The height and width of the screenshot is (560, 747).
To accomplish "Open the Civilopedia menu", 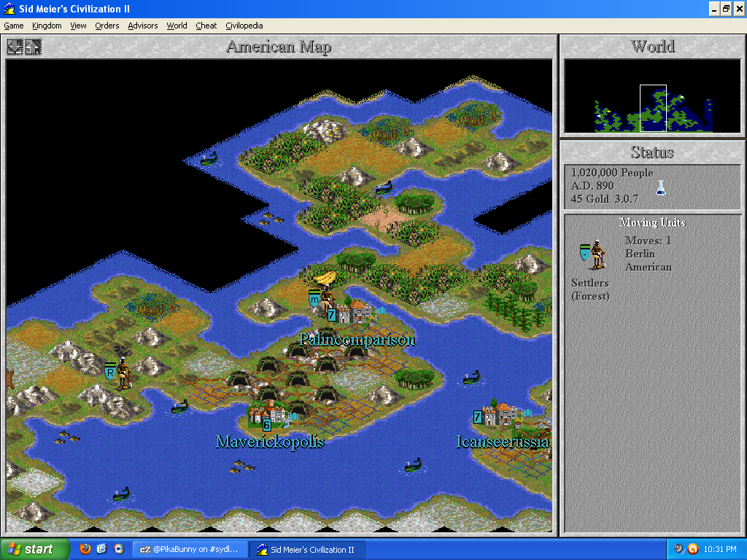I will click(x=244, y=26).
